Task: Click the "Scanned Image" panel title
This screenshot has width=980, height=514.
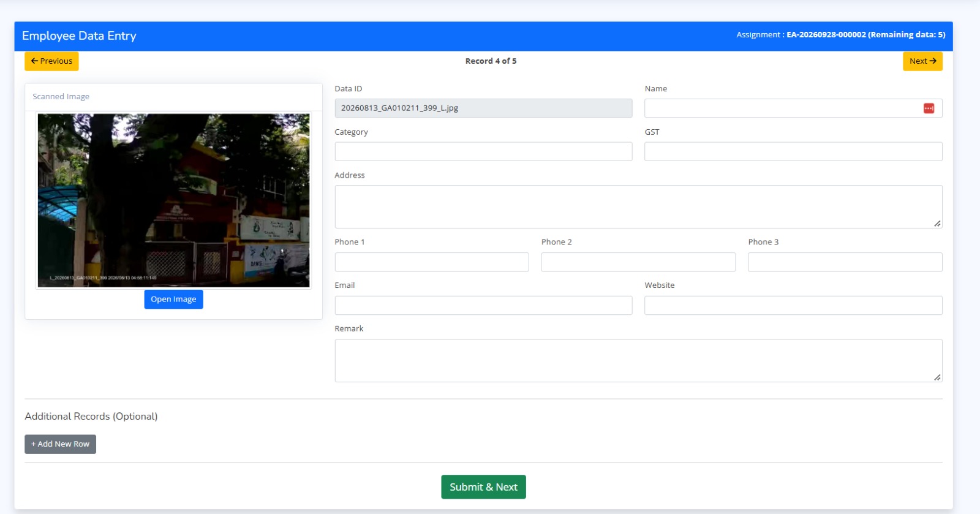Action: coord(61,97)
